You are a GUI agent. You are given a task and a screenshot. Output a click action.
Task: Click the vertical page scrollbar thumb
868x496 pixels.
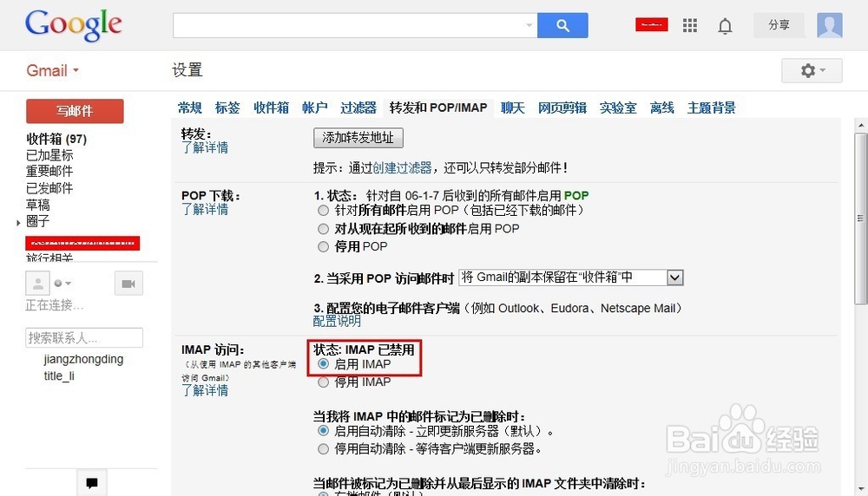coord(861,219)
